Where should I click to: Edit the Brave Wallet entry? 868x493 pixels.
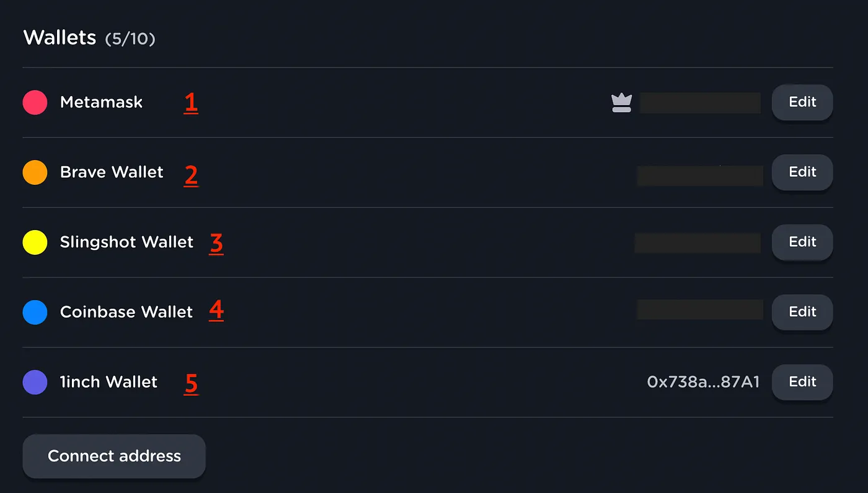pyautogui.click(x=802, y=172)
